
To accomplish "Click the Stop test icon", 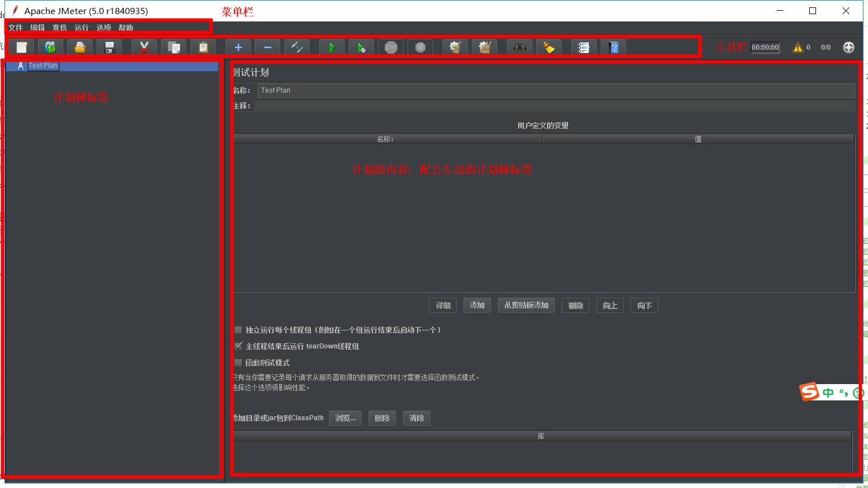I will (391, 47).
